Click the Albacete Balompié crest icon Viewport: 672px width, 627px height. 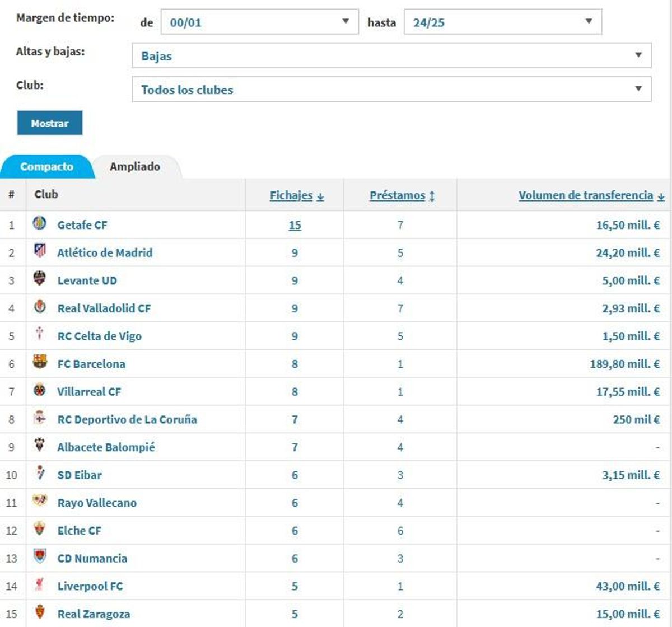point(40,445)
